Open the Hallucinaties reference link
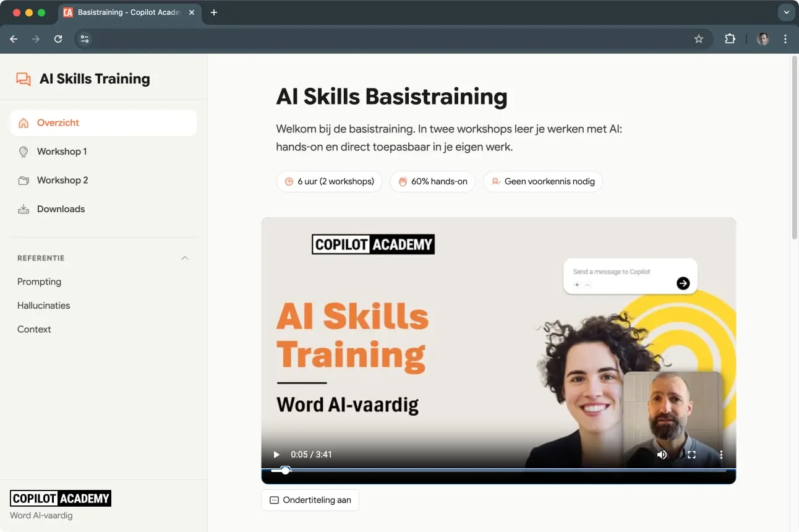799x532 pixels. pyautogui.click(x=44, y=306)
